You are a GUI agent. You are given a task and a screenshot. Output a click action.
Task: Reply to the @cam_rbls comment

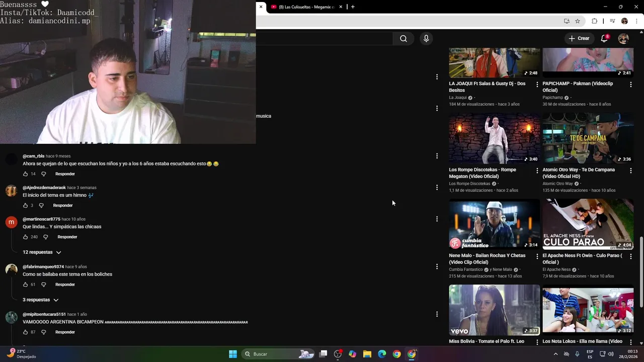pos(65,174)
